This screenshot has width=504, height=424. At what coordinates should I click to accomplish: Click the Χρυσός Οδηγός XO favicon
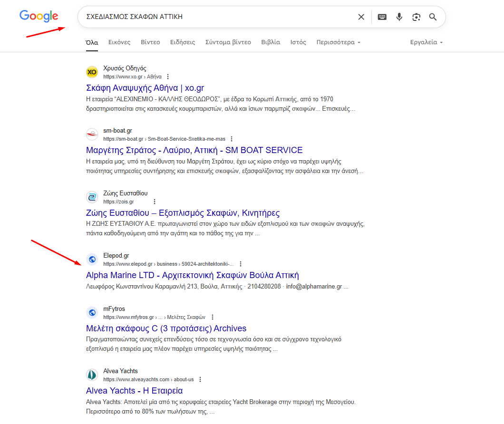(x=92, y=72)
